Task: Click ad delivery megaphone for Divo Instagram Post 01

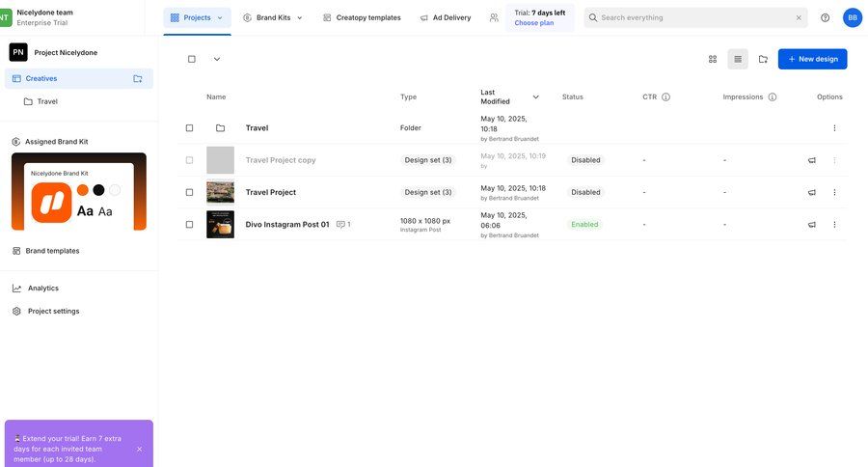Action: click(811, 225)
